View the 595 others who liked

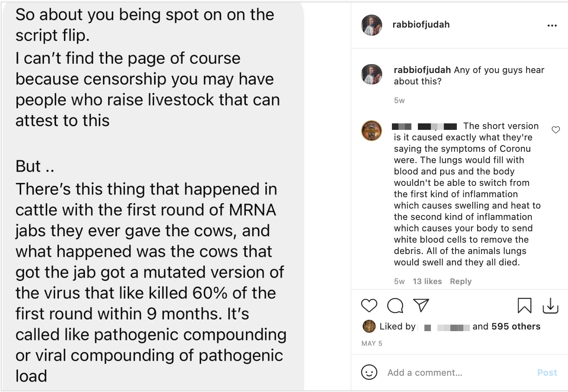pos(515,327)
